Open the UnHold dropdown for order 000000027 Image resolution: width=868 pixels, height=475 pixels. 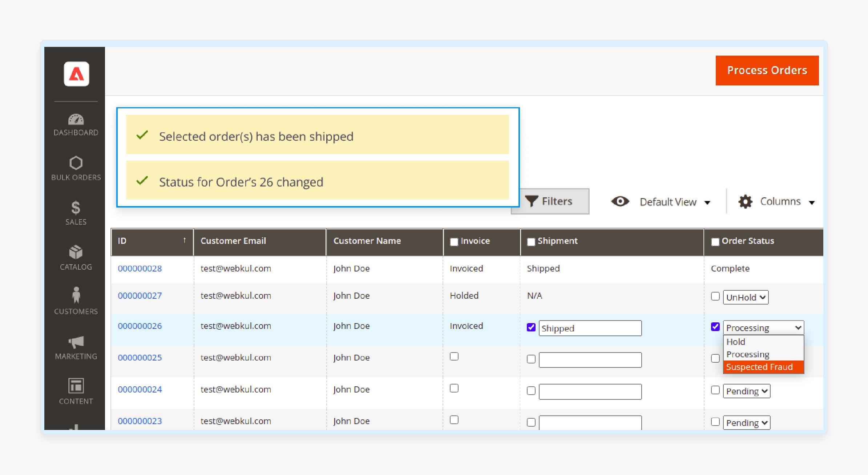coord(746,297)
